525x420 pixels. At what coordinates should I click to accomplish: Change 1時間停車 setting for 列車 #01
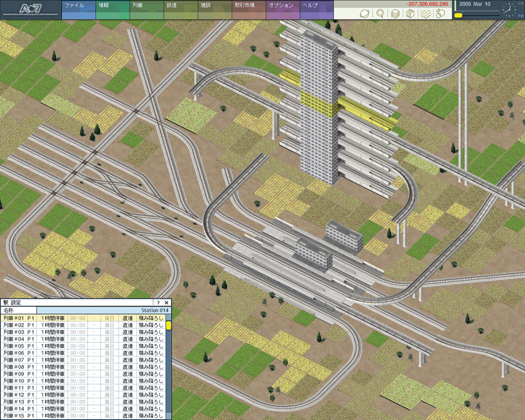click(53, 318)
